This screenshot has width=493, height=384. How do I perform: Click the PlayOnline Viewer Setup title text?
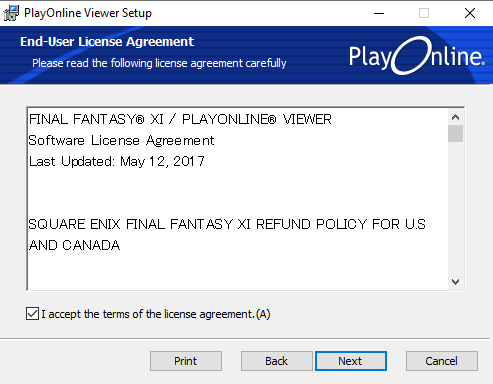pyautogui.click(x=88, y=13)
